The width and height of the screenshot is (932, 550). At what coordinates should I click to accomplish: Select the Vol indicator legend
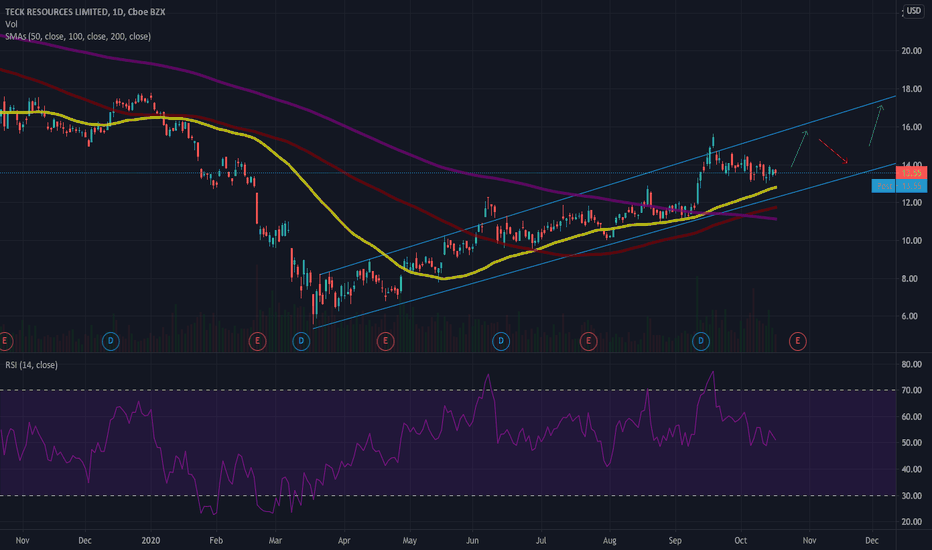11,24
